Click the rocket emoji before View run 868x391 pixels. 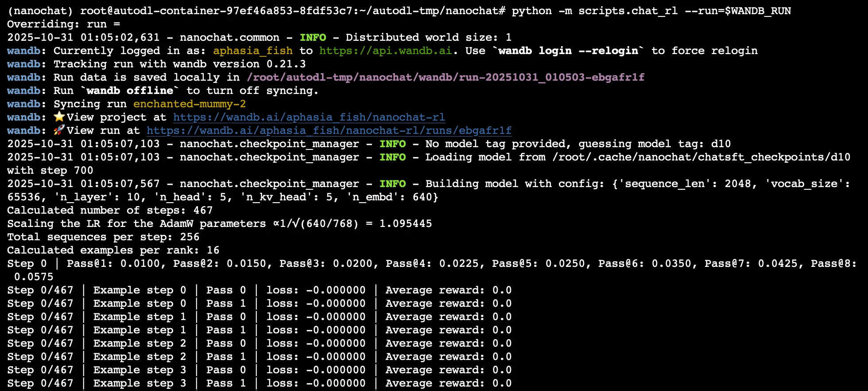pos(59,130)
